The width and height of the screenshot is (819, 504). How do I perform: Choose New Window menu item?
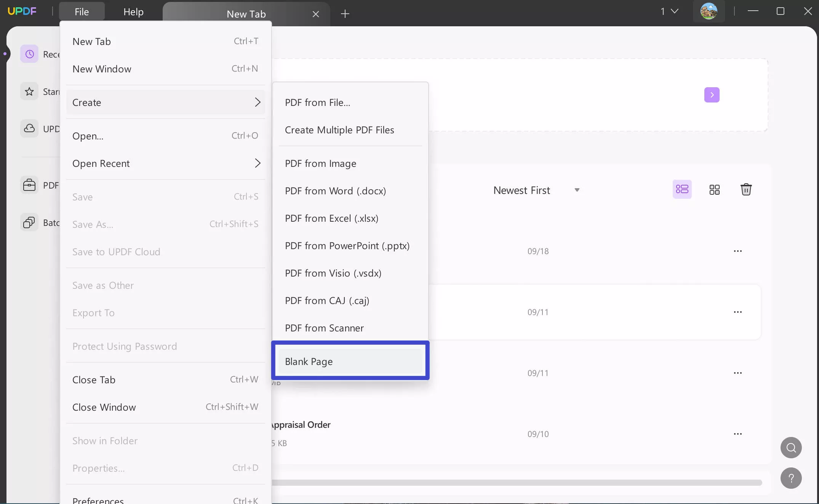(x=165, y=69)
